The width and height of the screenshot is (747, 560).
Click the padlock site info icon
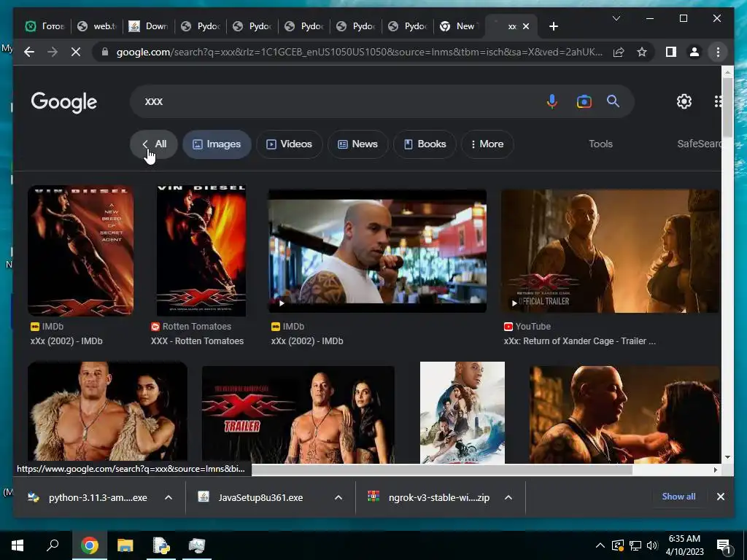pos(105,52)
